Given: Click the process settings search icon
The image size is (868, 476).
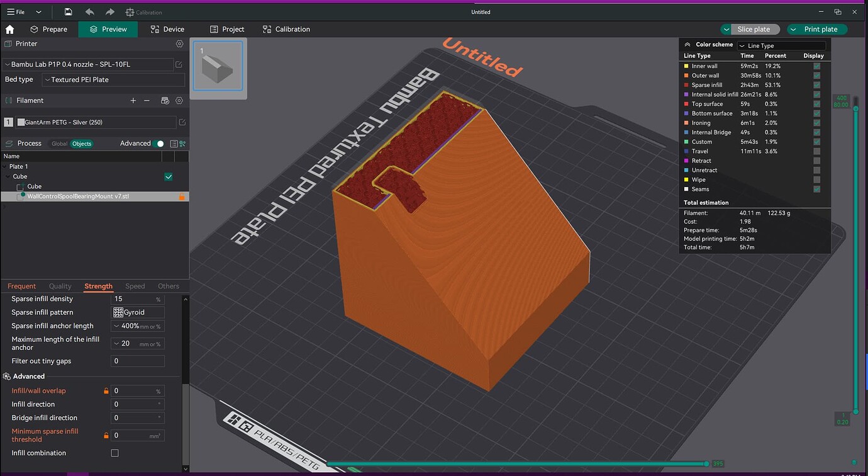Looking at the screenshot, I should coord(182,144).
